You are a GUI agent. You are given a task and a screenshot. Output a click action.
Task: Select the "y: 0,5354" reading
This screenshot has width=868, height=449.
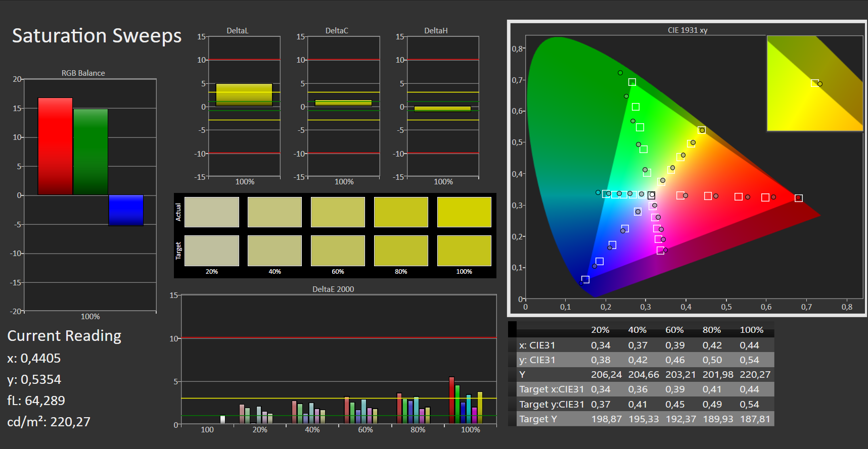point(34,379)
